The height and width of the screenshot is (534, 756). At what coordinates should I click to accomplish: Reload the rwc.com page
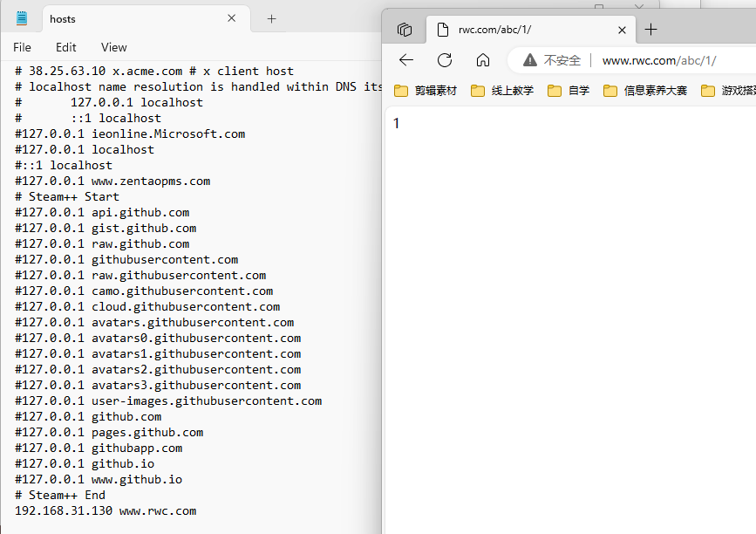click(x=445, y=60)
